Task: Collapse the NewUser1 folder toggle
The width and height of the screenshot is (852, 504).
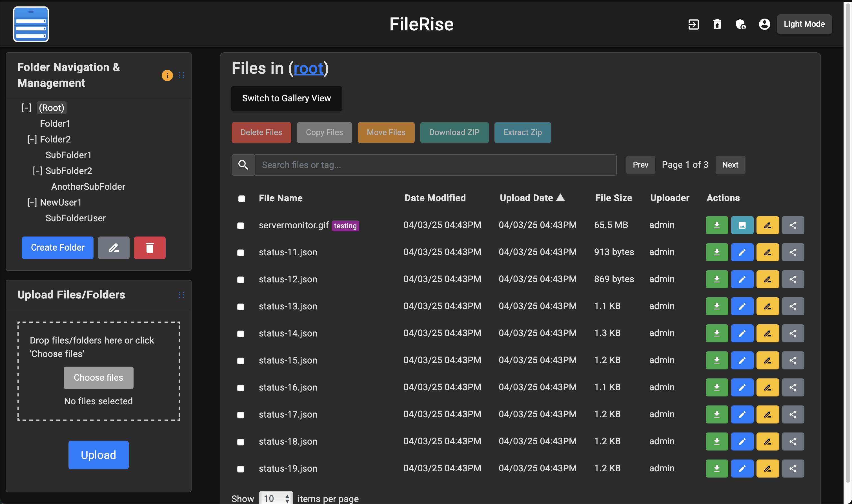Action: 32,202
